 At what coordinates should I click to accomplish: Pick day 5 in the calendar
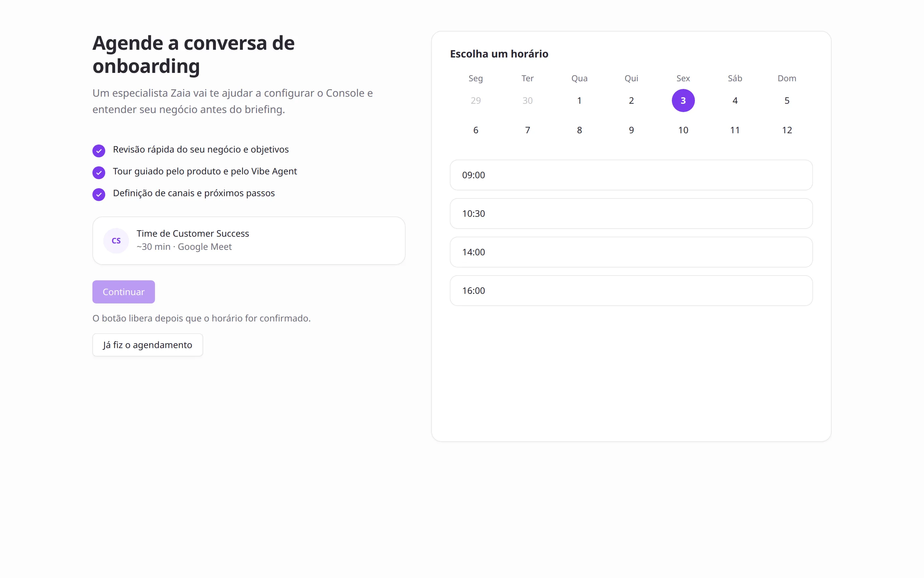click(787, 101)
